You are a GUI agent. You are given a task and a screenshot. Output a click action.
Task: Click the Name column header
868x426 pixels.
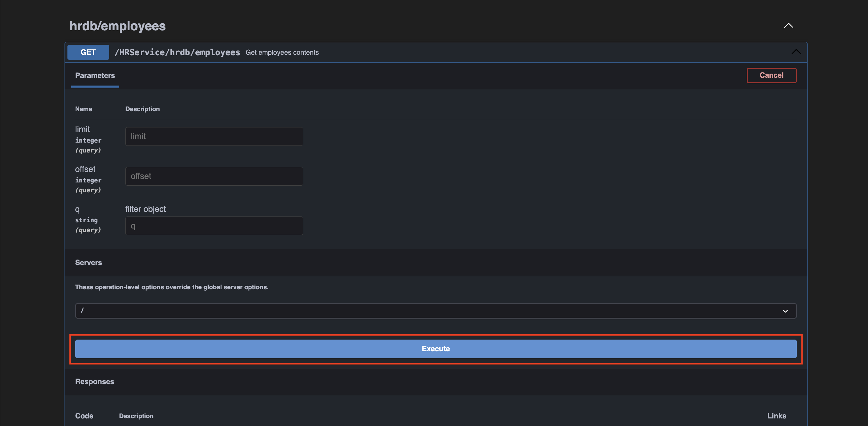(x=83, y=109)
